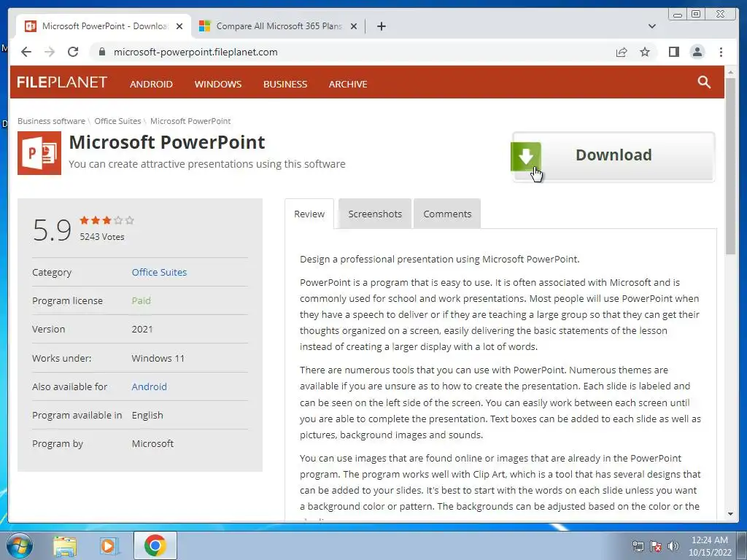
Task: Open the tab search dropdown chevron
Action: [x=651, y=26]
